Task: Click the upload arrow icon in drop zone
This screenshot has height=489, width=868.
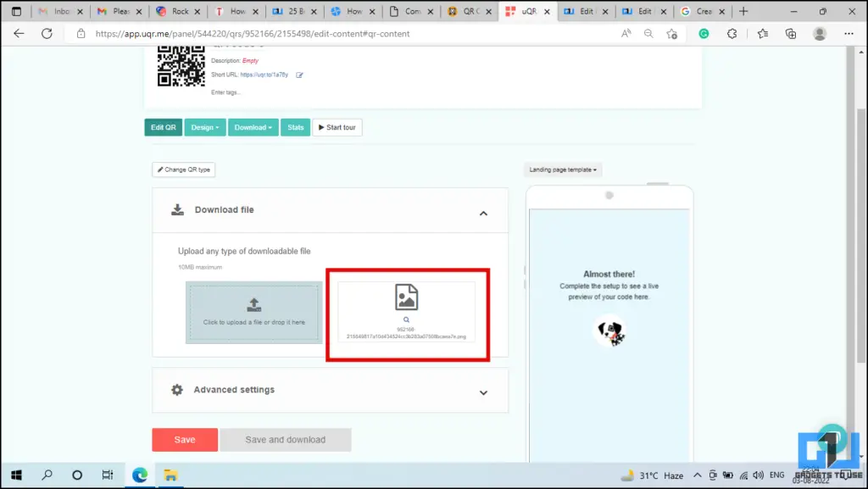Action: tap(253, 306)
